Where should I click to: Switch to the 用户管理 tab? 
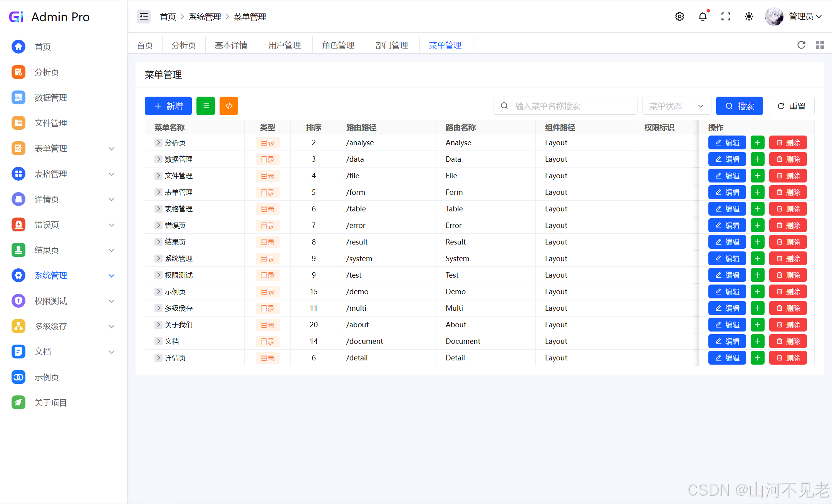coord(285,45)
